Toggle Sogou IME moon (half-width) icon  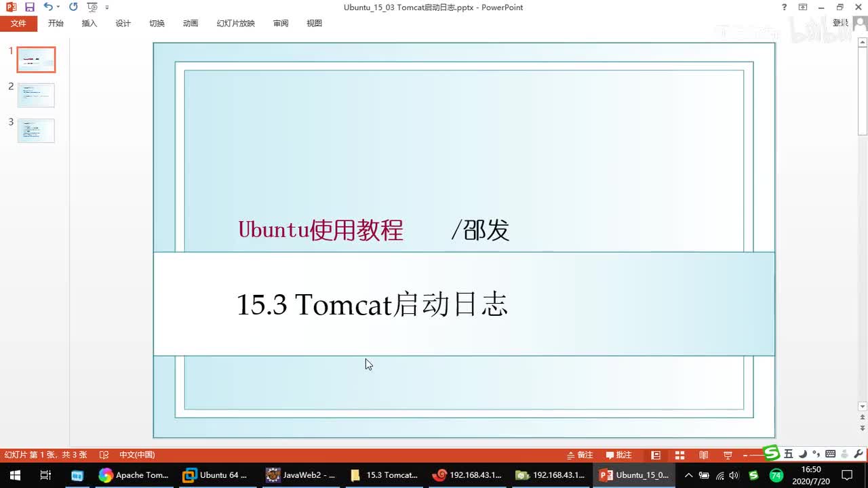(802, 453)
